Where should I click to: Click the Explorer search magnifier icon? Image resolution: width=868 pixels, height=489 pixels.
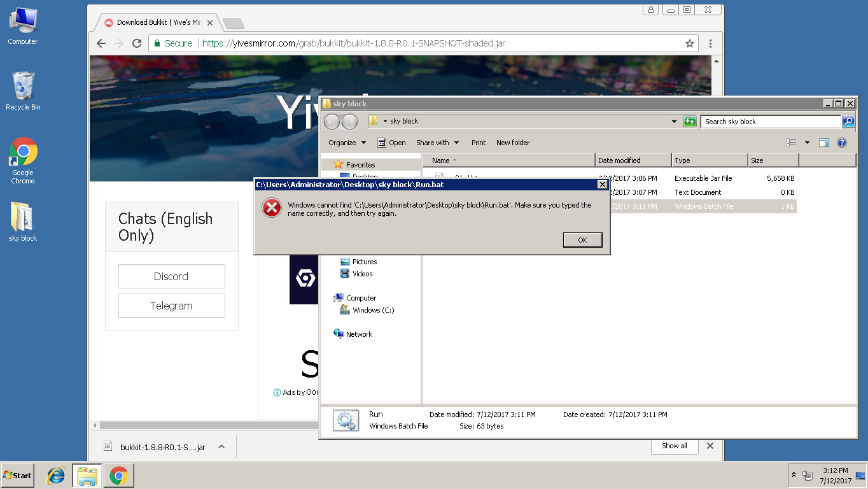pyautogui.click(x=848, y=122)
